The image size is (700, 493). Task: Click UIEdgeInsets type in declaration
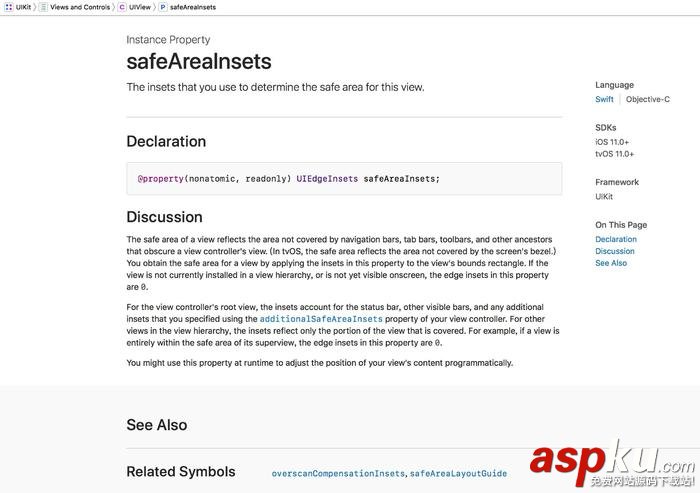[x=327, y=179]
